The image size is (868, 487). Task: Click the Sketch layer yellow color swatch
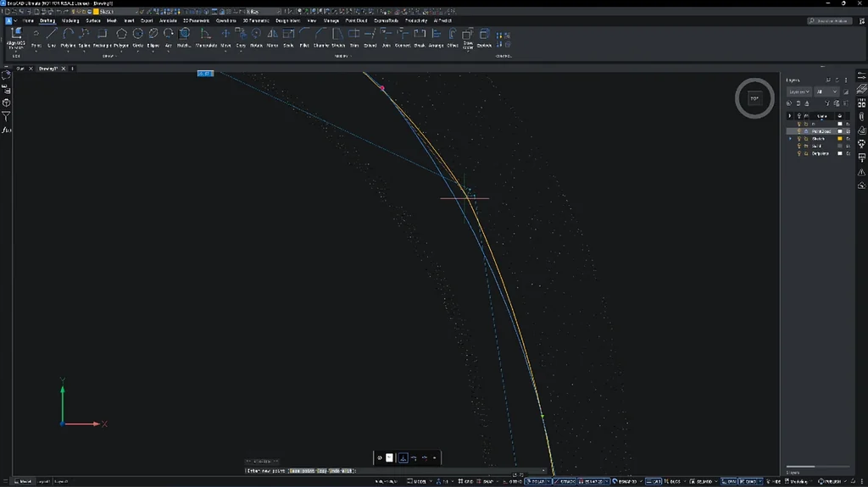pos(840,138)
